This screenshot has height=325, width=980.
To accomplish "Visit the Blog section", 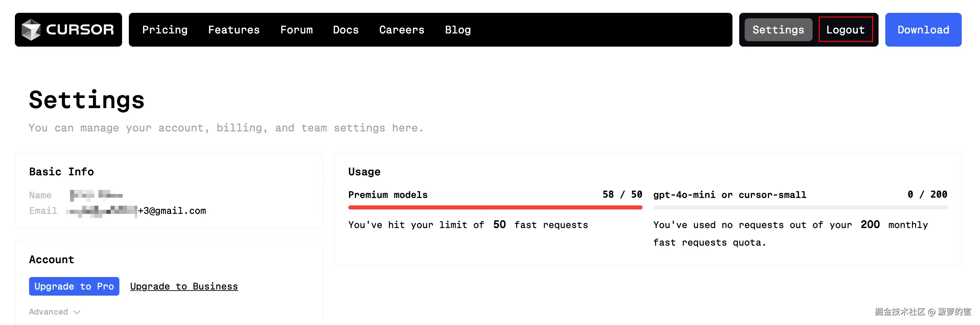I will [458, 30].
